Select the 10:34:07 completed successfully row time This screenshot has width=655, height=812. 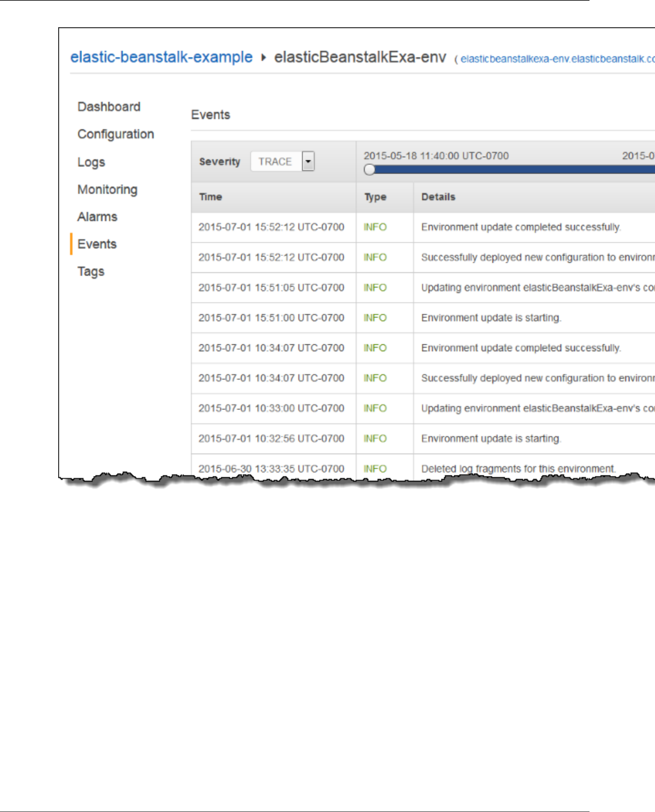click(271, 347)
